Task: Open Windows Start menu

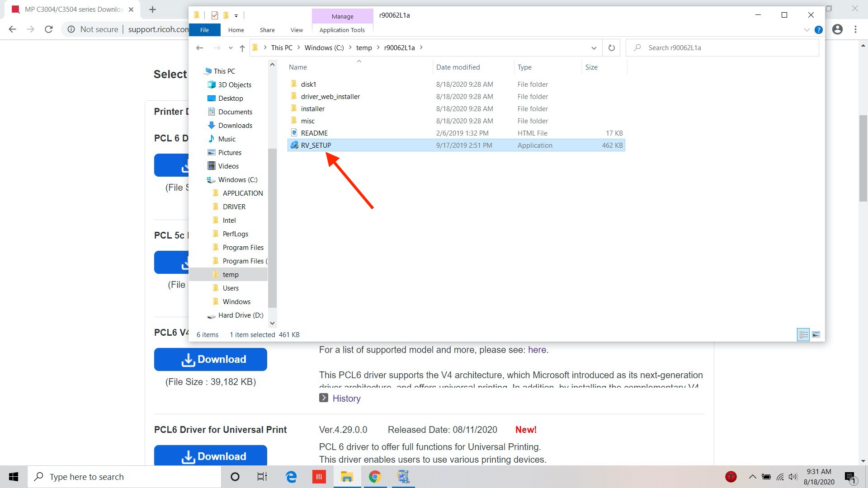Action: [14, 477]
